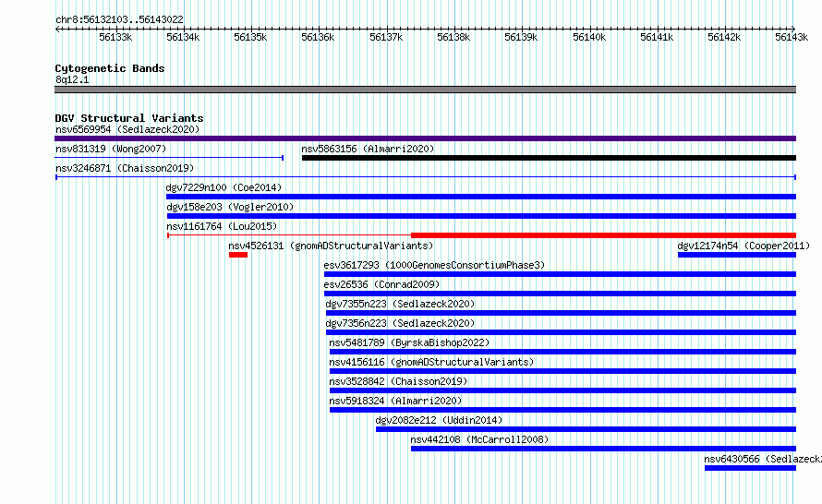Select the blue nsv4156116 variant bar
The image size is (822, 504).
(563, 371)
